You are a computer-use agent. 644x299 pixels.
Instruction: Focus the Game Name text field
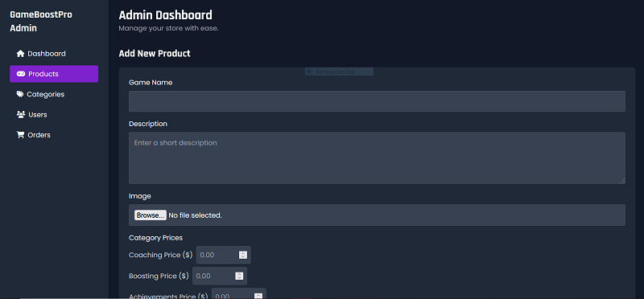pos(377,101)
